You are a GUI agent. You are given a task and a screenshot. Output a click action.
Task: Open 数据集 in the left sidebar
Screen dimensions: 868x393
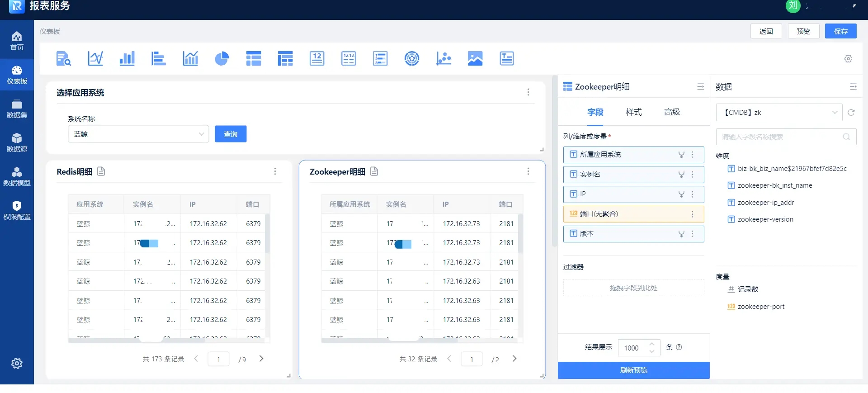[17, 109]
